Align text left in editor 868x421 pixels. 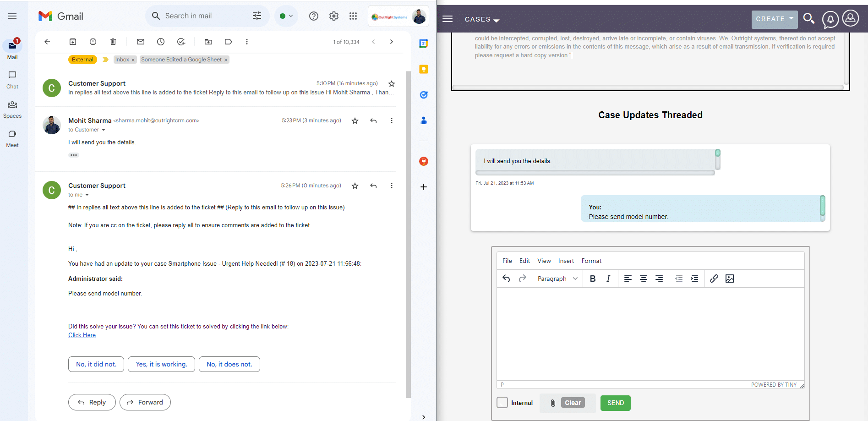[628, 279]
